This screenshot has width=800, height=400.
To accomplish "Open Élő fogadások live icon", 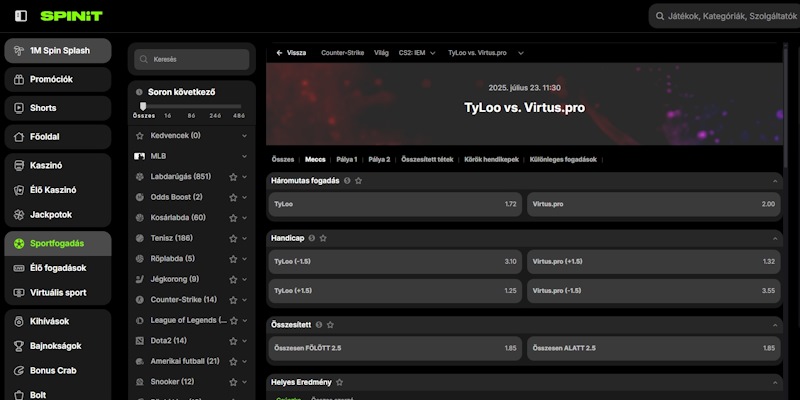I will [19, 268].
